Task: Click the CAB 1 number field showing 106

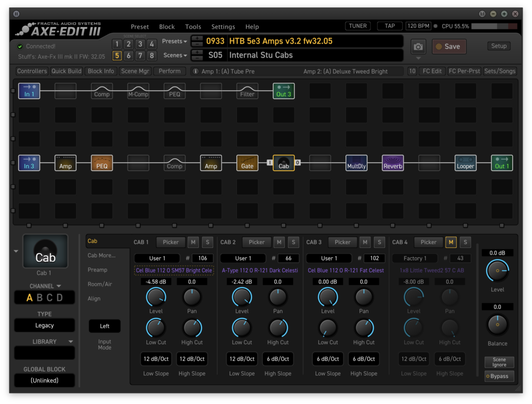Action: pyautogui.click(x=203, y=258)
